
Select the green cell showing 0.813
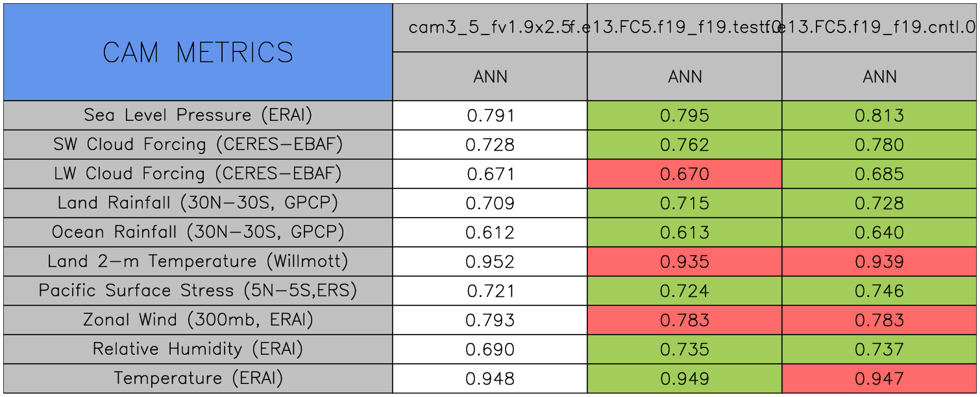point(879,116)
